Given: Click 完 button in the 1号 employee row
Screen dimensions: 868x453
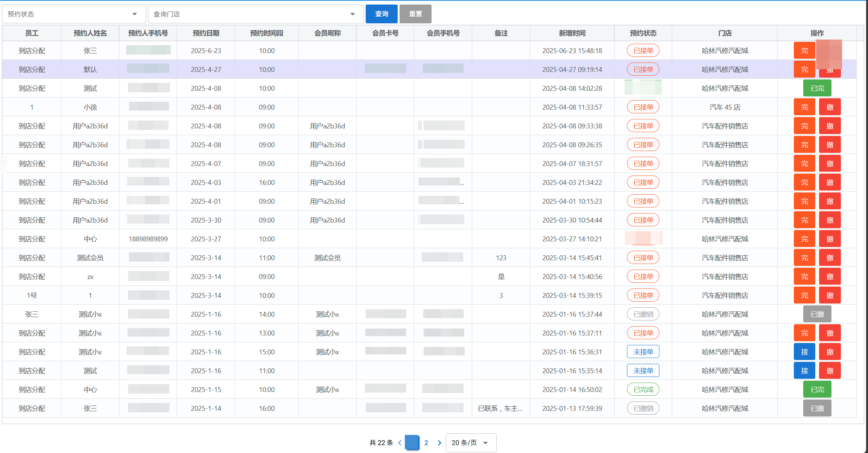Looking at the screenshot, I should (x=804, y=295).
